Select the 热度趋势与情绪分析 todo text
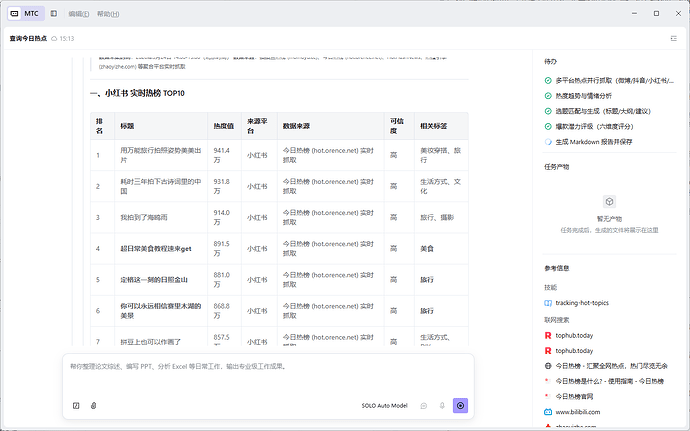This screenshot has height=431, width=690. click(584, 96)
